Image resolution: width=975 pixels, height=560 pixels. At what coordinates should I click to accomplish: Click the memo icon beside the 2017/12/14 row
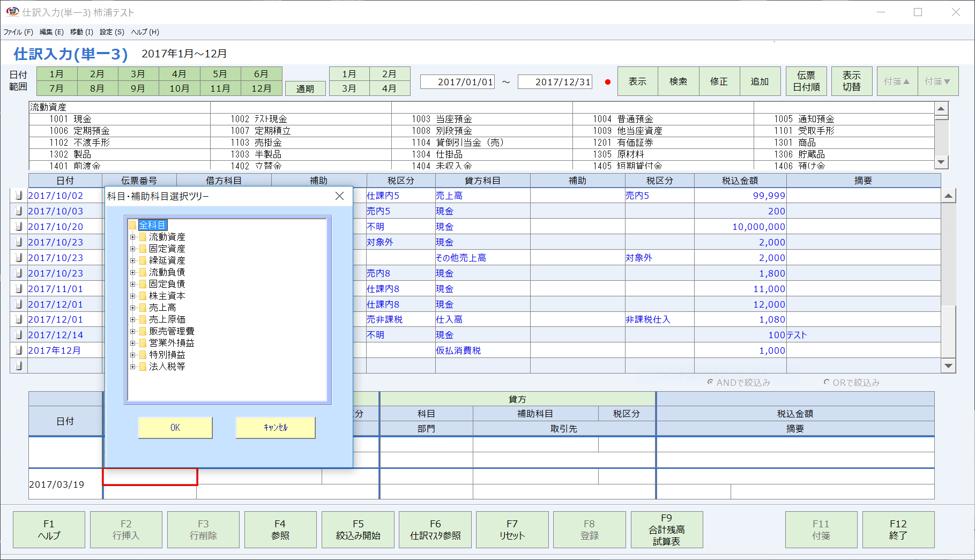pos(18,334)
